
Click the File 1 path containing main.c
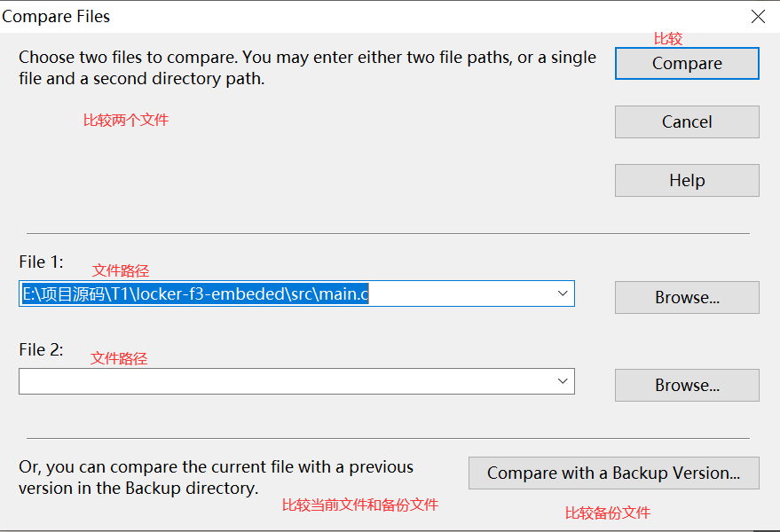195,294
